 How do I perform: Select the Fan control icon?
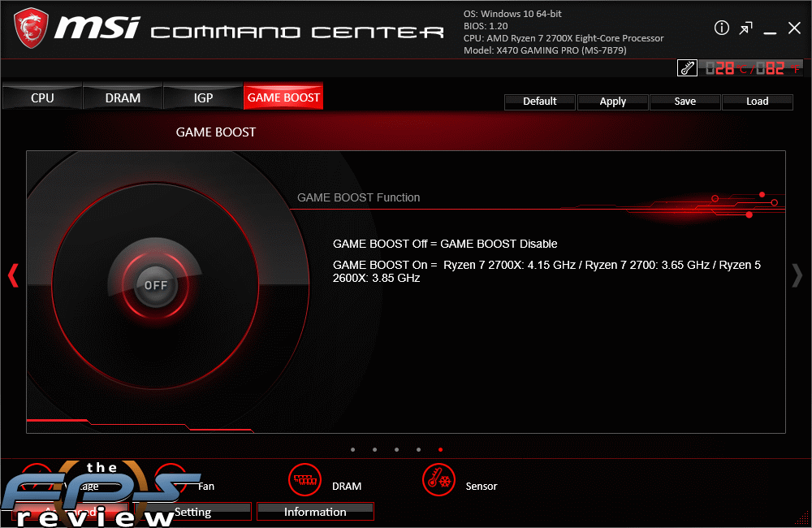(171, 479)
